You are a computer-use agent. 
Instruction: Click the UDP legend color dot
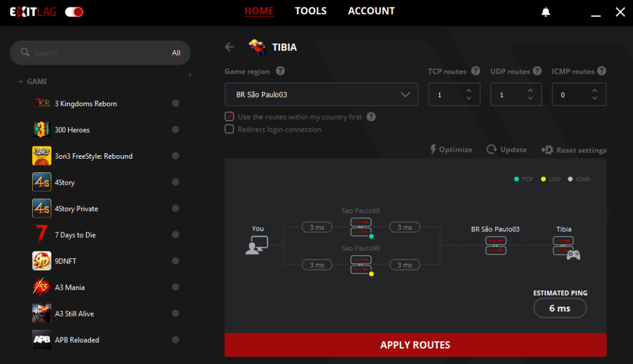543,179
